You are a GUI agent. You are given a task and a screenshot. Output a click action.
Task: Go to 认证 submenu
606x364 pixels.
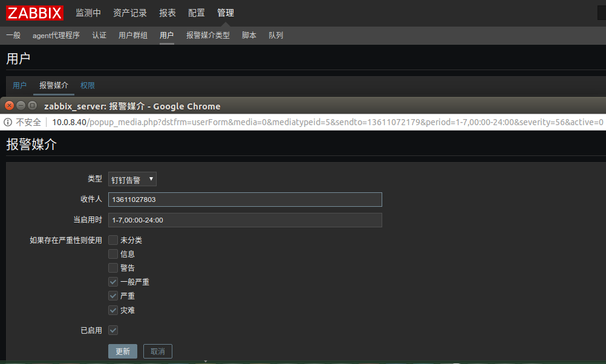tap(99, 35)
